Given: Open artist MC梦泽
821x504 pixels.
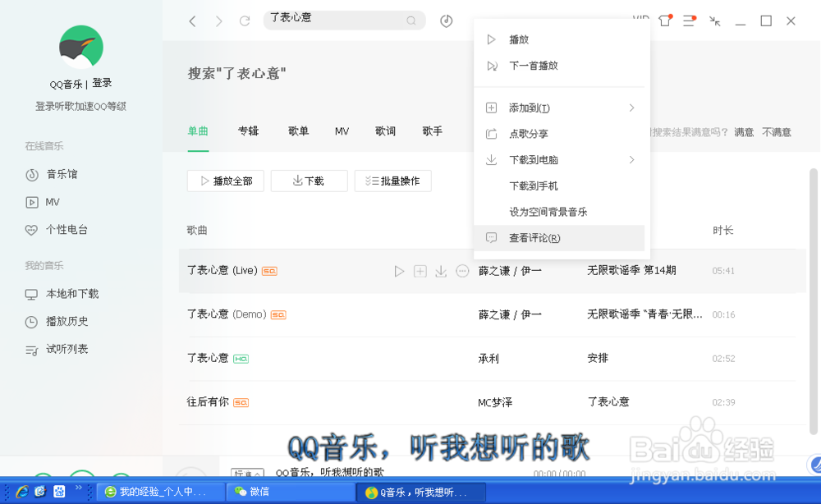Looking at the screenshot, I should click(495, 402).
